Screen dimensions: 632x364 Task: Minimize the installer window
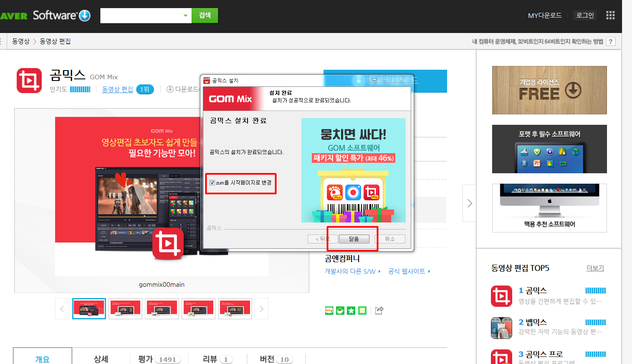(374, 79)
